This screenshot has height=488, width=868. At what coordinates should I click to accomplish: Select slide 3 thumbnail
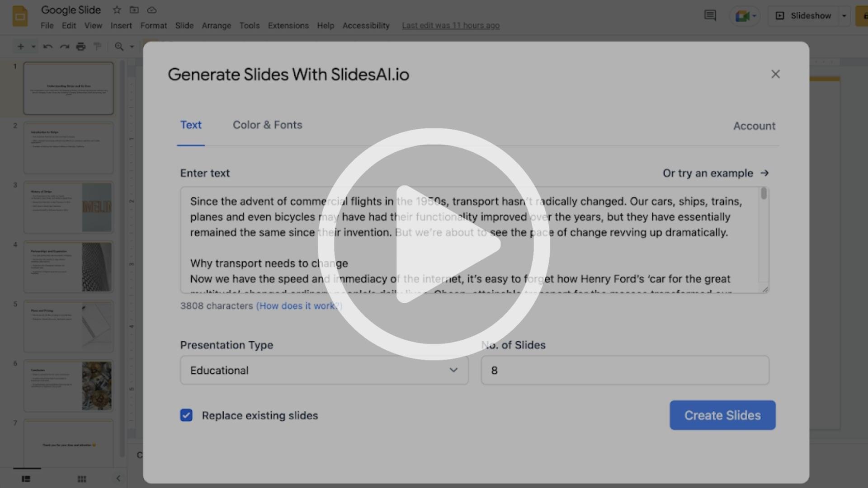pyautogui.click(x=68, y=207)
